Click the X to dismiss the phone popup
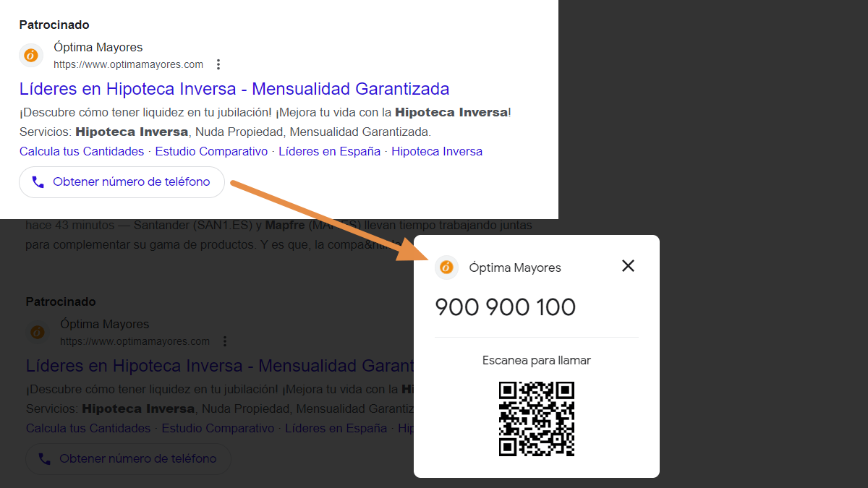The width and height of the screenshot is (868, 488). pos(628,266)
